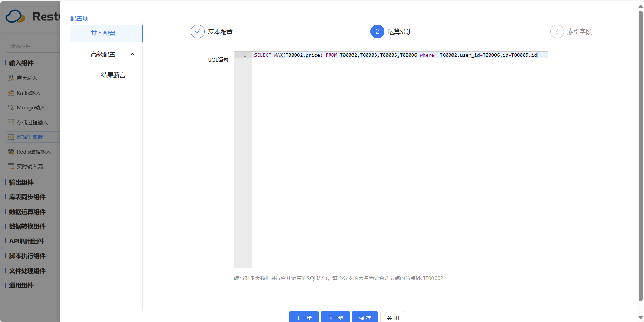
Task: Click the 关闭 button
Action: pyautogui.click(x=393, y=317)
